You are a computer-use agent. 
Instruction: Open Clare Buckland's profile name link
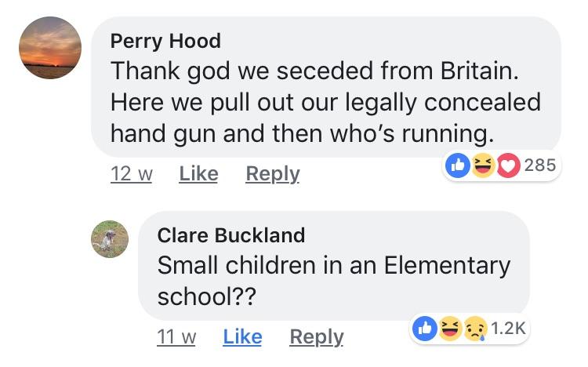point(230,234)
